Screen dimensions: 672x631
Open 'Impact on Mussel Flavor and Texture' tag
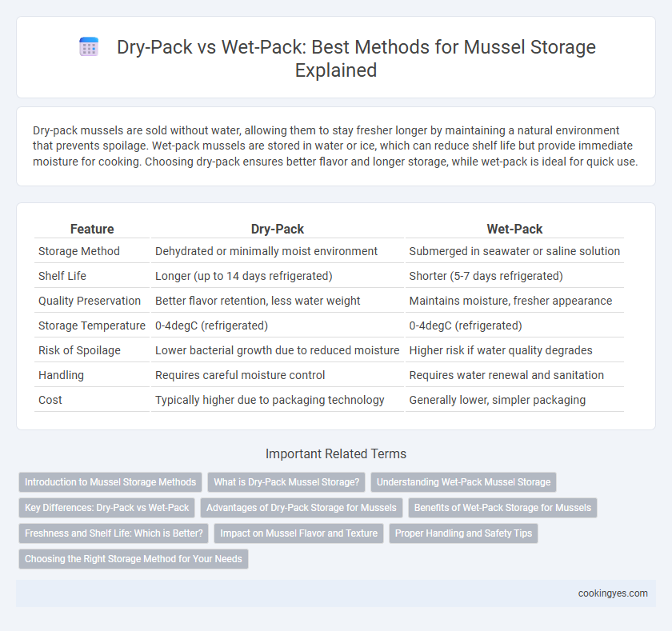(298, 533)
